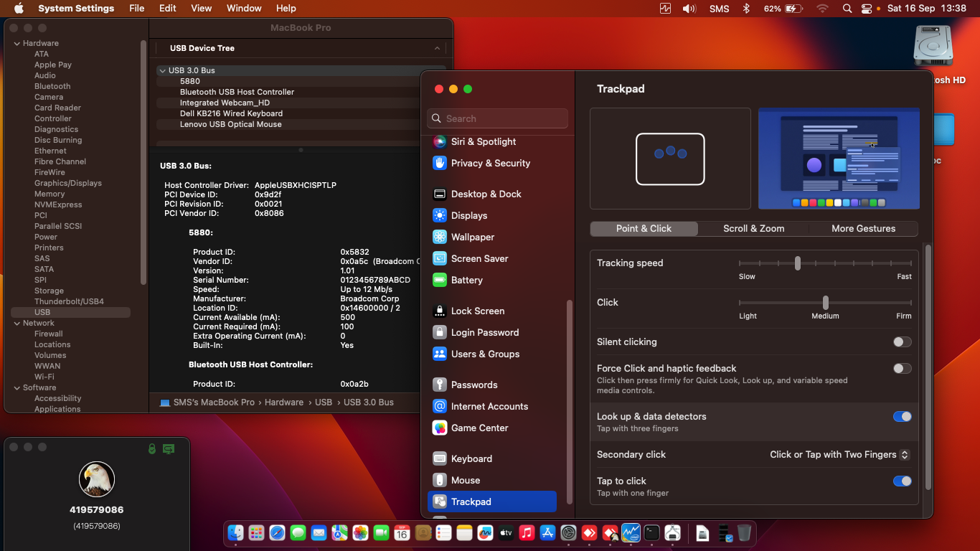Viewport: 980px width, 551px height.
Task: Launch Safari from the Dock
Action: point(277,533)
